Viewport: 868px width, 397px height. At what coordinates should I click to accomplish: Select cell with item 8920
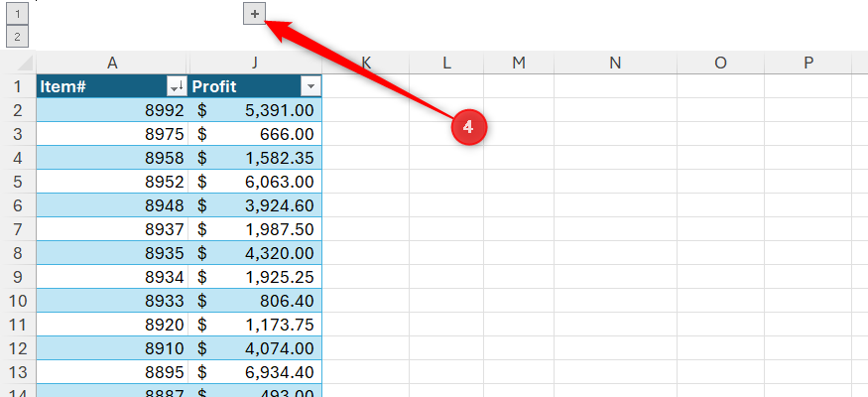tap(112, 325)
